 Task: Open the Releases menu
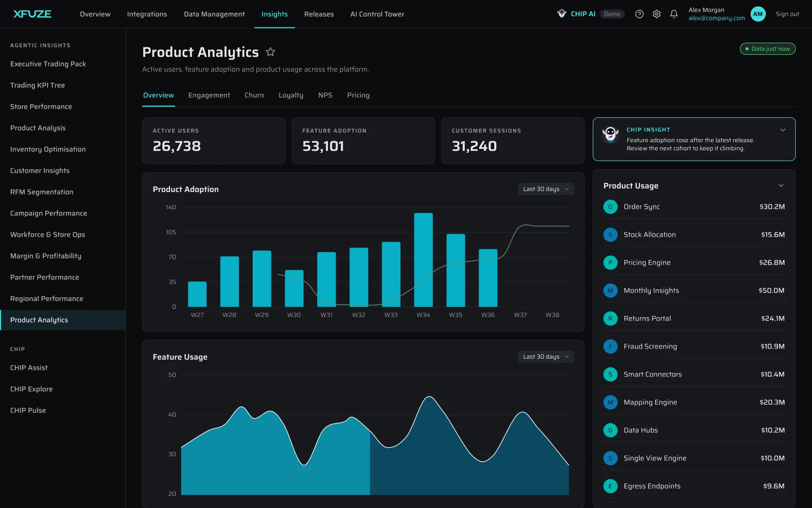(319, 14)
